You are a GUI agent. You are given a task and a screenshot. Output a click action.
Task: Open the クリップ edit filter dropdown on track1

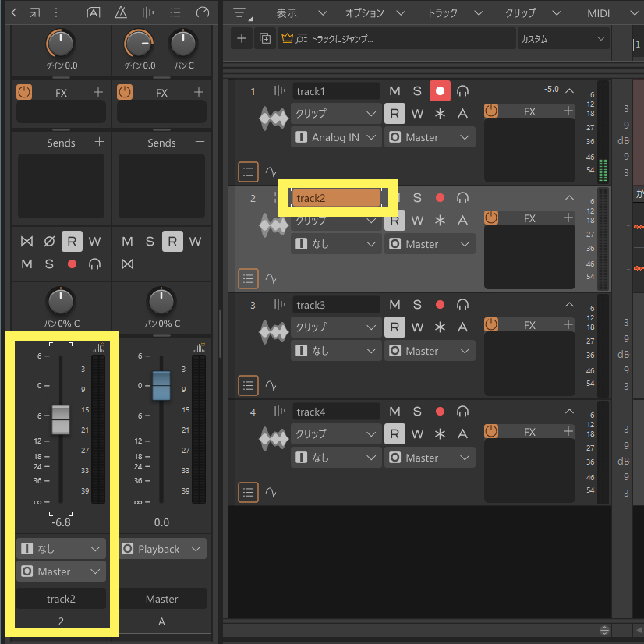pyautogui.click(x=336, y=114)
